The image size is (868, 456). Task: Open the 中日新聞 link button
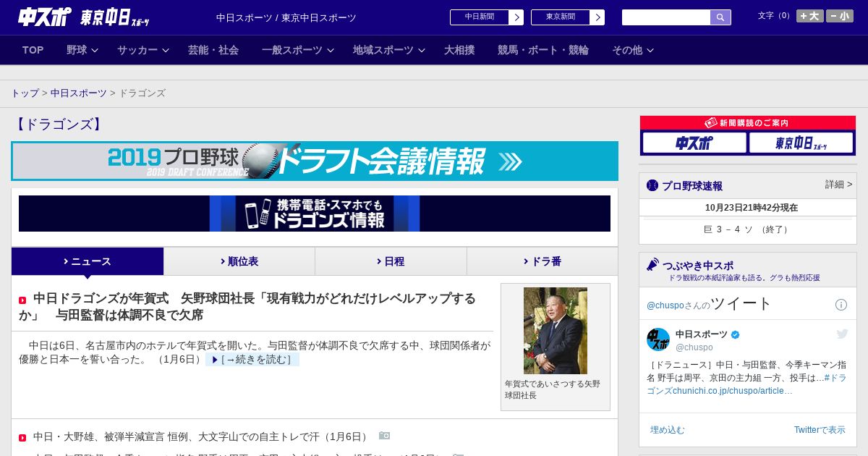coord(487,17)
